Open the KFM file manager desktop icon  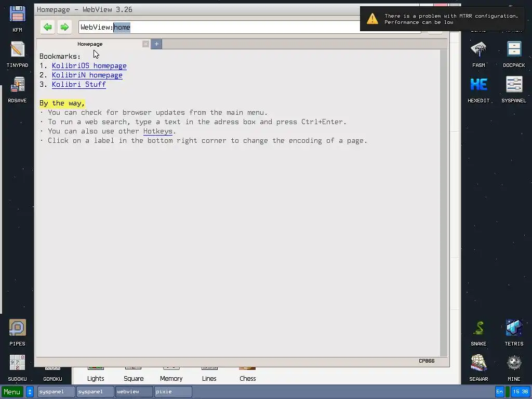(17, 19)
